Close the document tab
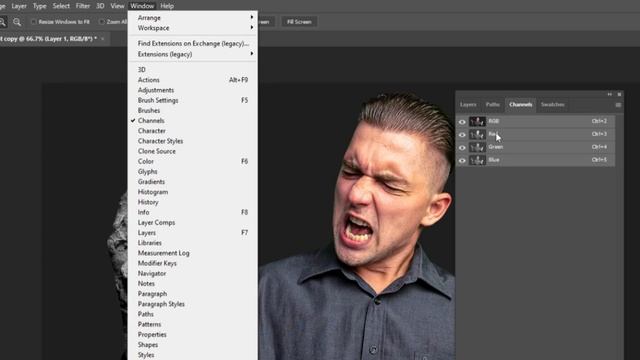The width and height of the screenshot is (640, 360). point(103,39)
